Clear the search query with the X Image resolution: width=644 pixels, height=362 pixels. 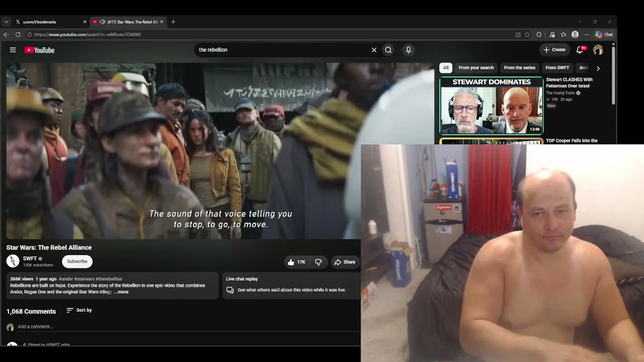[374, 50]
